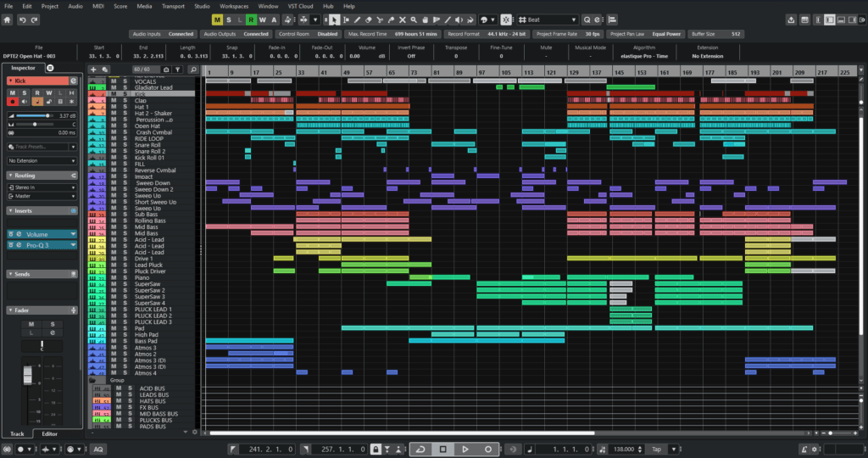
Task: Deactivate all Mute states yellow M
Action: [x=217, y=20]
